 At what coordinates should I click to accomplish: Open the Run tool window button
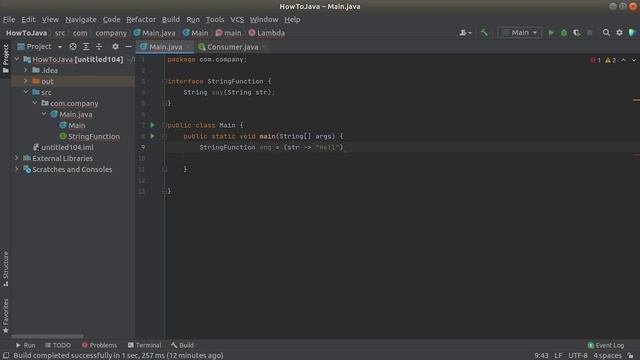[x=25, y=345]
